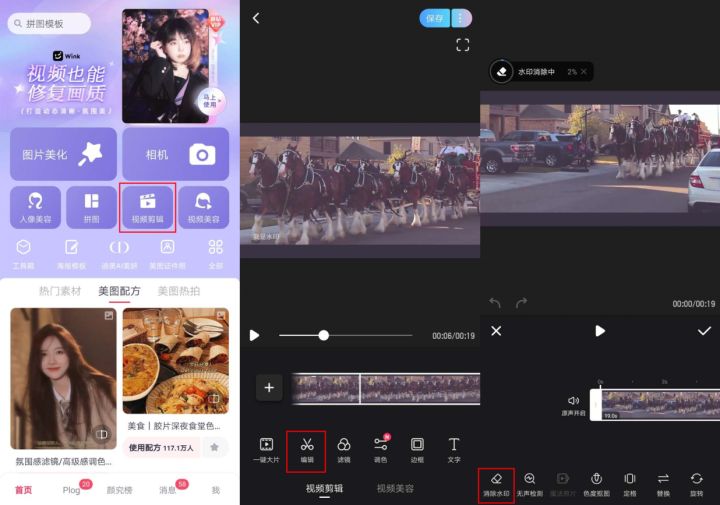Screen dimensions: 720x505
Task: Click the timeline playhead on clip strip
Action: pos(360,388)
